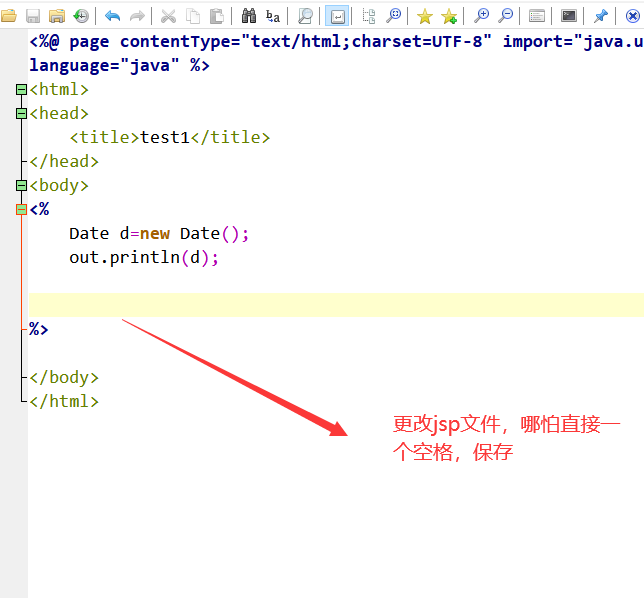Toggle the word wrap button
644x598 pixels.
pyautogui.click(x=337, y=16)
